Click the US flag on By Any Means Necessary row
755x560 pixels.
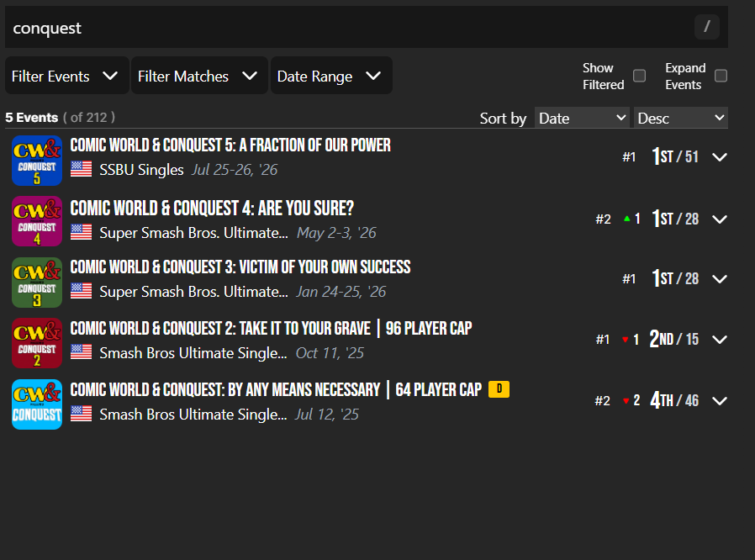81,414
